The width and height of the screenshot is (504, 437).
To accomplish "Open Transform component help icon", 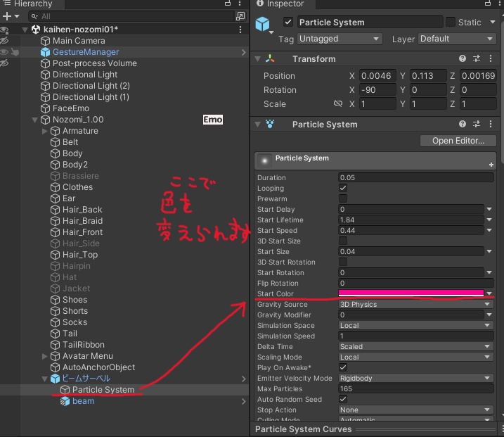I will point(463,58).
